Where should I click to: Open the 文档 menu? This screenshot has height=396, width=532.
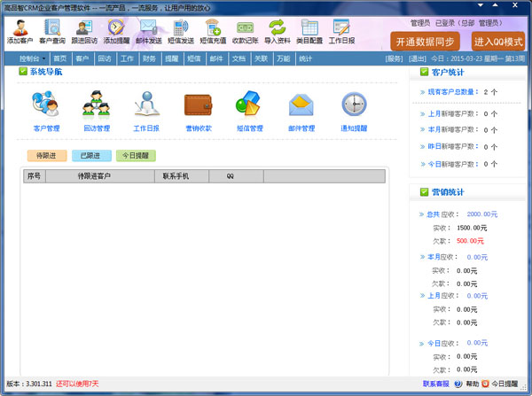tap(239, 58)
